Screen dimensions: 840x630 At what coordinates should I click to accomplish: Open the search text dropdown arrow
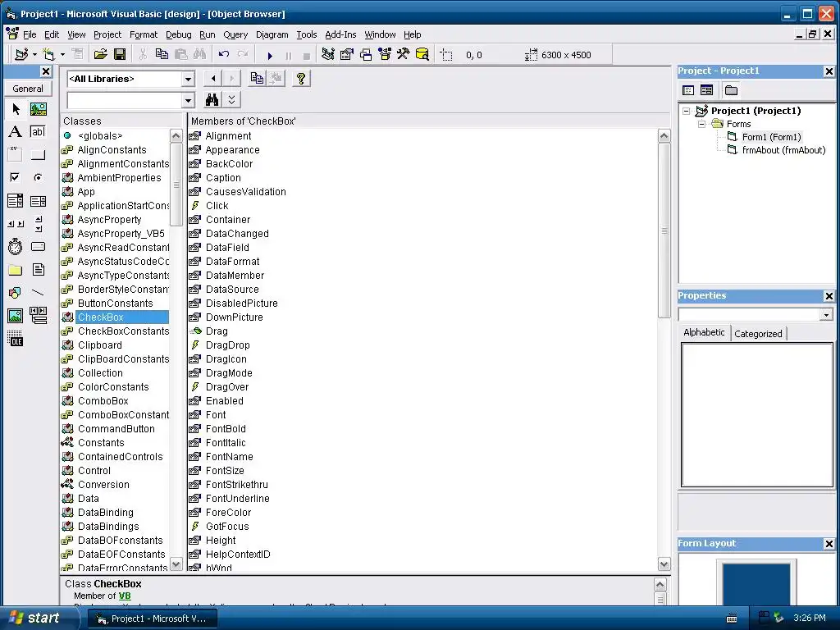pyautogui.click(x=188, y=100)
